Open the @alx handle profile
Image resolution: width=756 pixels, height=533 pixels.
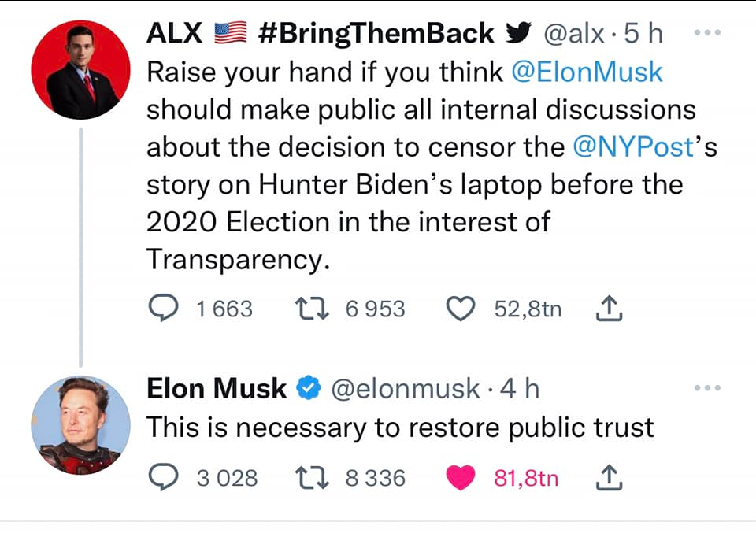tap(574, 34)
